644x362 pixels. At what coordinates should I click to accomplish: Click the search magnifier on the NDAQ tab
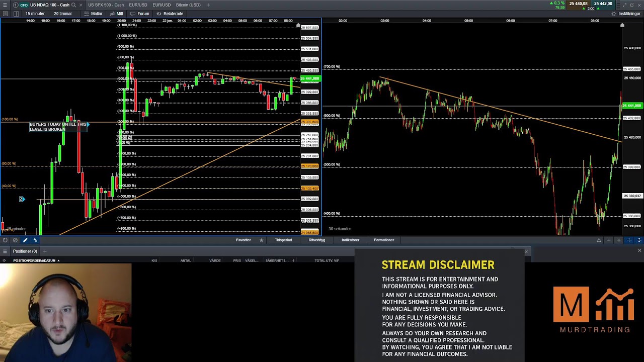click(x=73, y=5)
